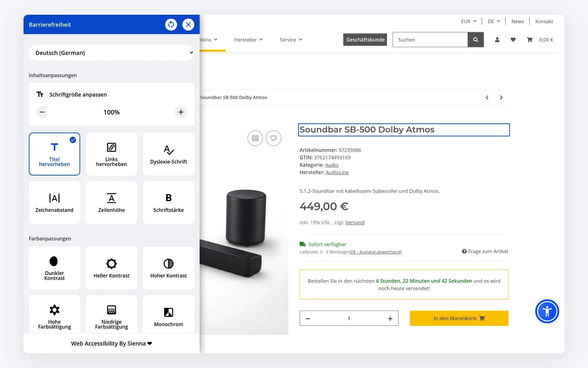Go to previous product with left chevron
Screen dimensions: 588x368
(x=487, y=98)
